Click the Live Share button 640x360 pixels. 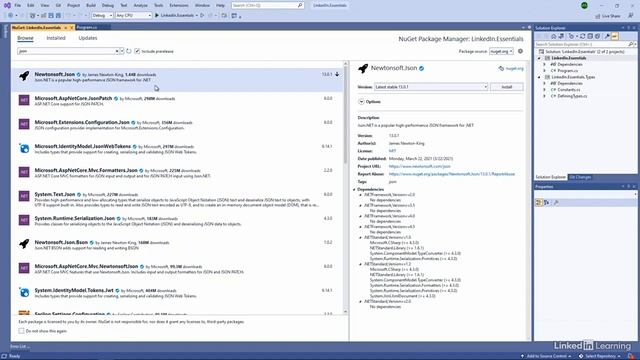pyautogui.click(x=608, y=16)
